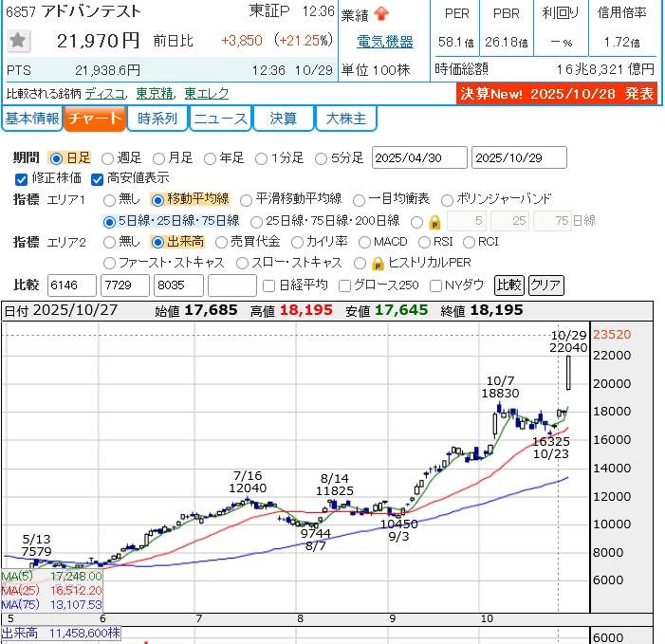Select 週足 period radio button
The image size is (665, 644).
107,158
